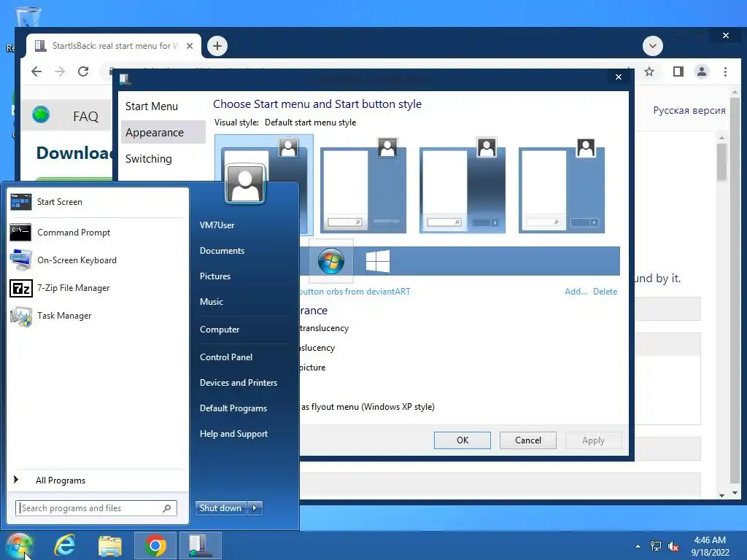Image resolution: width=747 pixels, height=560 pixels.
Task: Select the Appearance settings section
Action: point(163,133)
